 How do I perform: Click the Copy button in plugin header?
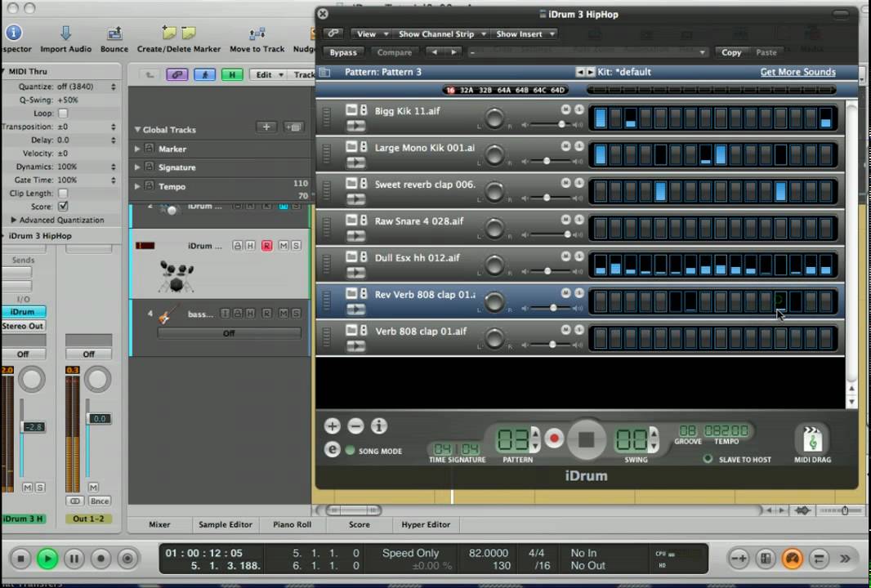click(x=731, y=52)
